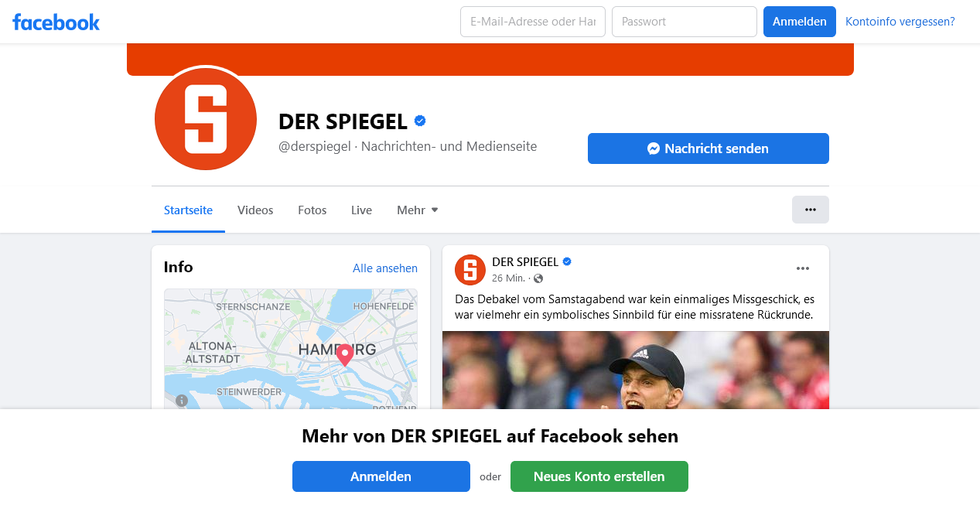The image size is (980, 512).
Task: Click Neues Konto erstellen button
Action: [599, 476]
